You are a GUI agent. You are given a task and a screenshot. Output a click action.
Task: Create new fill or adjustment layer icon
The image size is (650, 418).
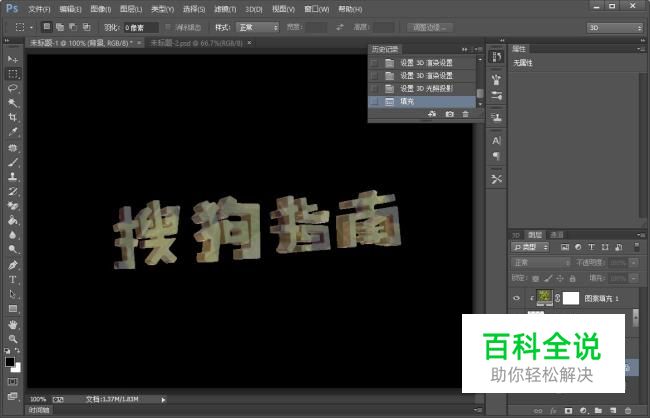click(x=583, y=411)
